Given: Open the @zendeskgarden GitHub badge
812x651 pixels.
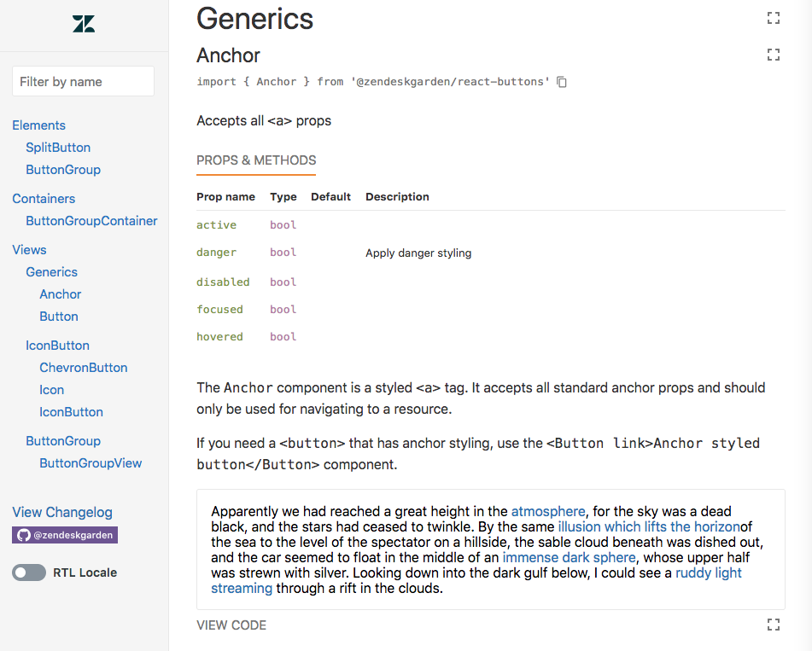Looking at the screenshot, I should coord(65,535).
